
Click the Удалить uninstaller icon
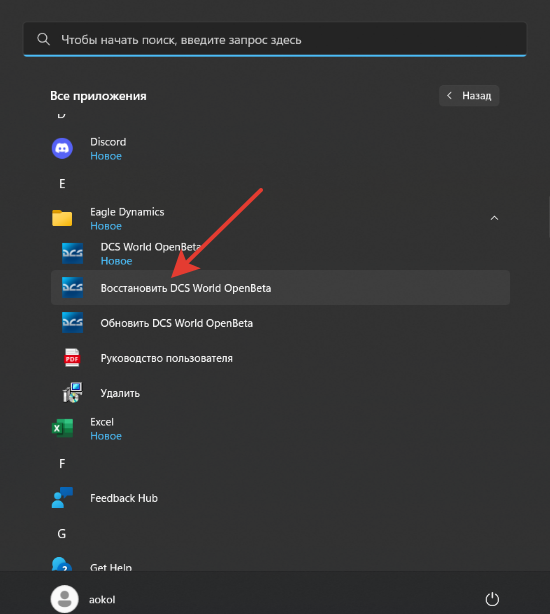(x=72, y=393)
